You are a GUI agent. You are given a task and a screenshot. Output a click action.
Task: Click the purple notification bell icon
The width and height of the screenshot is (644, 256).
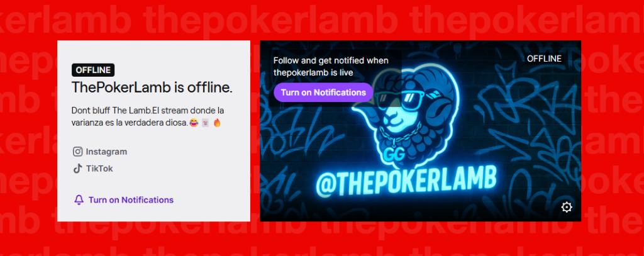point(79,199)
